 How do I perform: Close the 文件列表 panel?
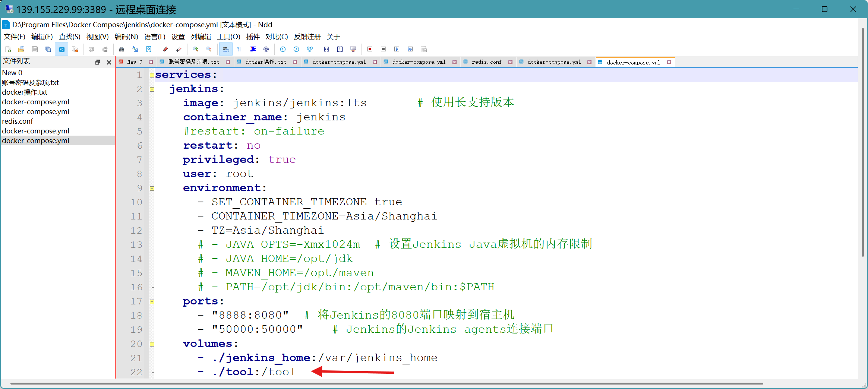click(x=109, y=62)
